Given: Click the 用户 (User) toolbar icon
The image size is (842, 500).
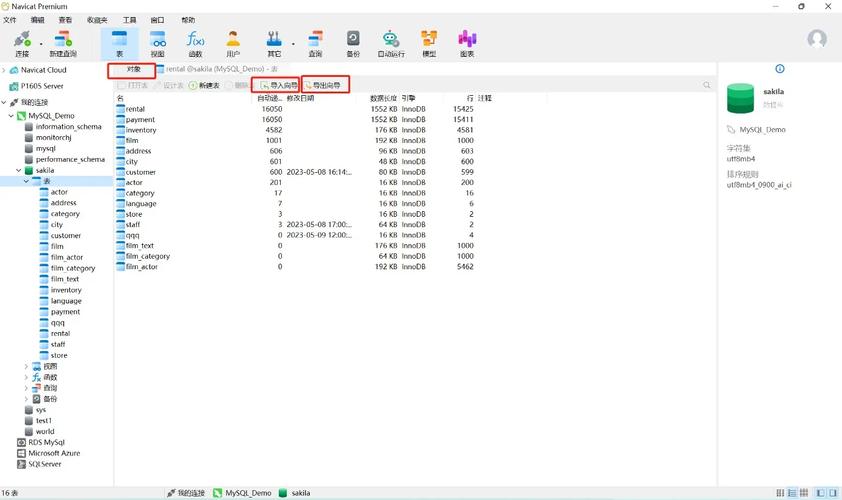Looking at the screenshot, I should click(233, 40).
